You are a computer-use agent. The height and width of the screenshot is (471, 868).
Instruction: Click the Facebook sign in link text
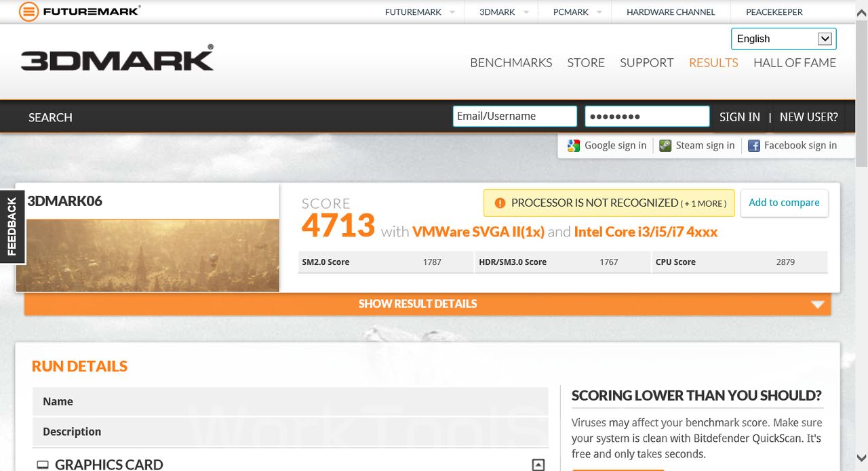tap(800, 146)
